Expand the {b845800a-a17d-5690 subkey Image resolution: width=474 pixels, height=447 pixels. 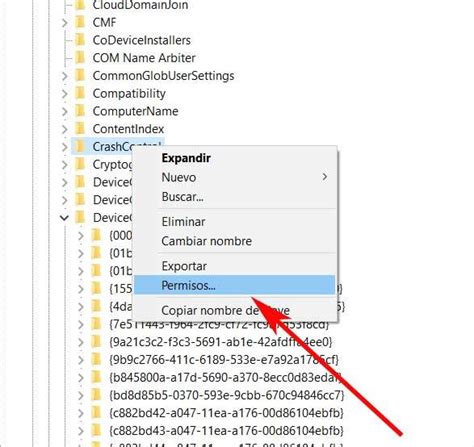tap(81, 377)
